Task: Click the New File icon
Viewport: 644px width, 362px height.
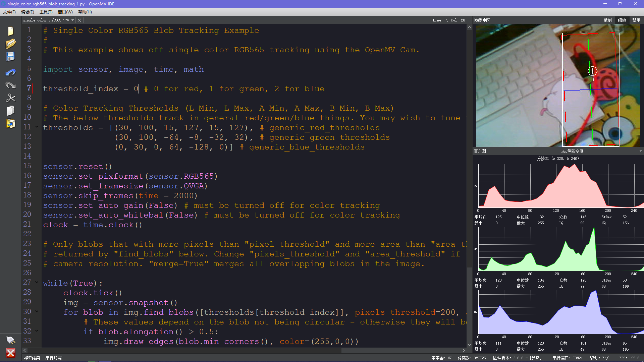Action: point(10,31)
